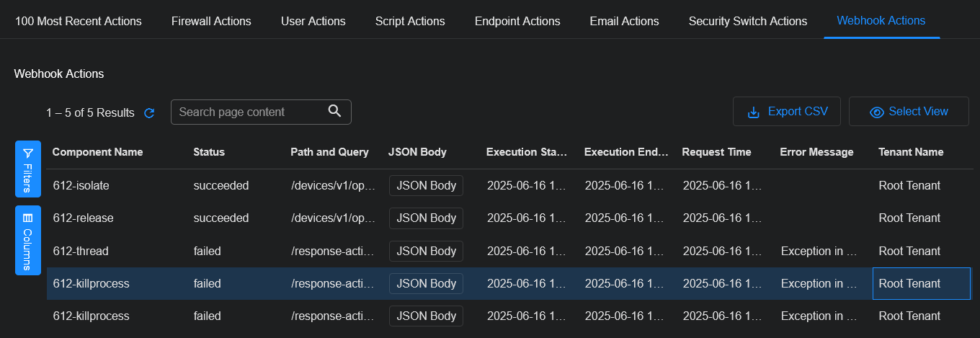View JSON Body for 612-isolate row

[x=426, y=185]
